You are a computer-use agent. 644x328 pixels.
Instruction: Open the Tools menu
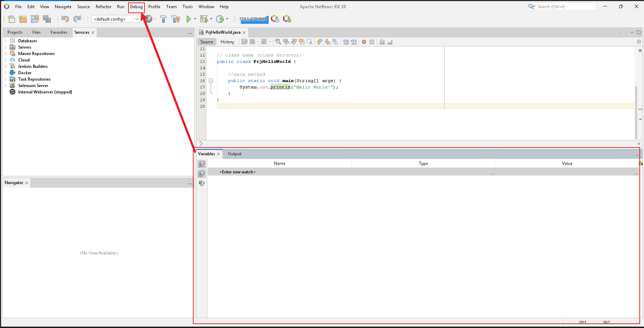(188, 7)
